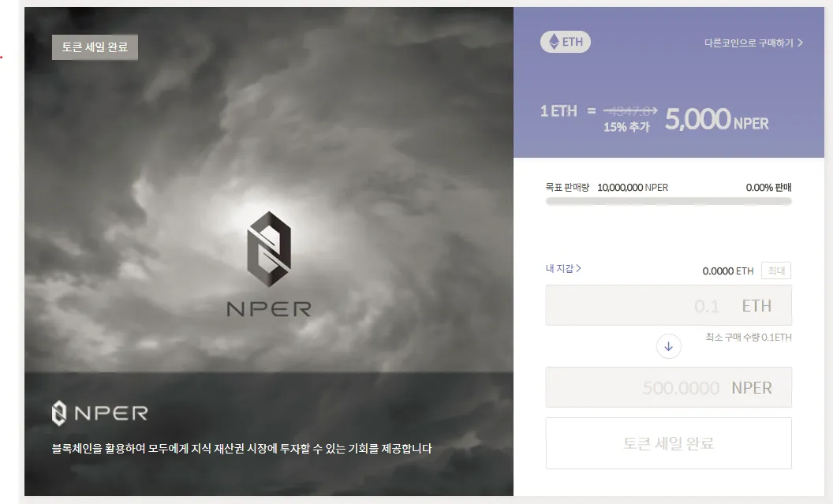Click the NPER amount input field
This screenshot has width=833, height=504.
tap(668, 387)
